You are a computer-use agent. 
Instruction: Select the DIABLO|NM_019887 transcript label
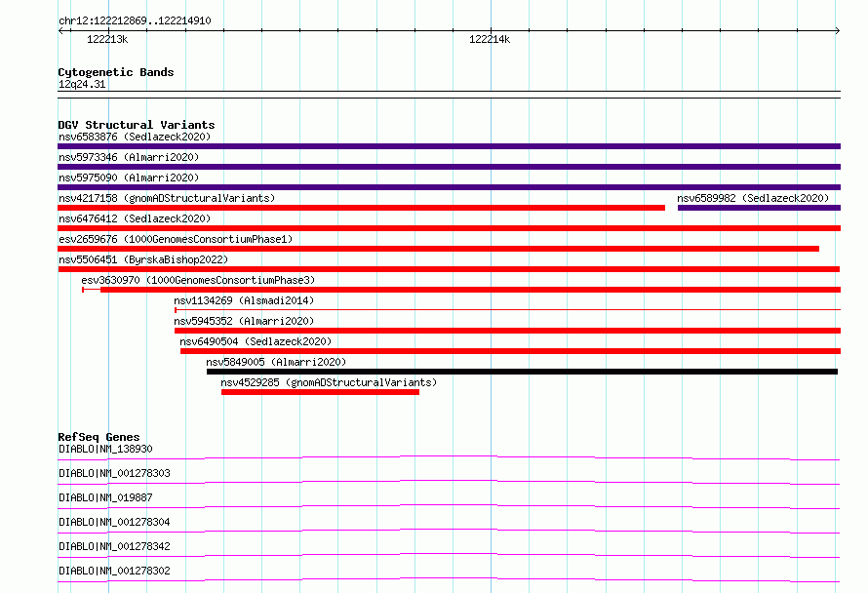[x=105, y=497]
